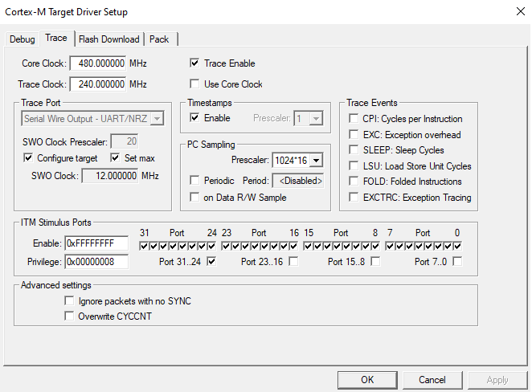Toggle the Configure target checkbox
This screenshot has width=532, height=392.
28,157
